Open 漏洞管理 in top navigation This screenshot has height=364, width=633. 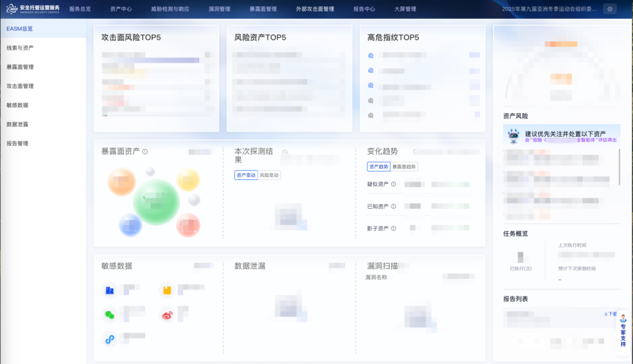click(219, 9)
